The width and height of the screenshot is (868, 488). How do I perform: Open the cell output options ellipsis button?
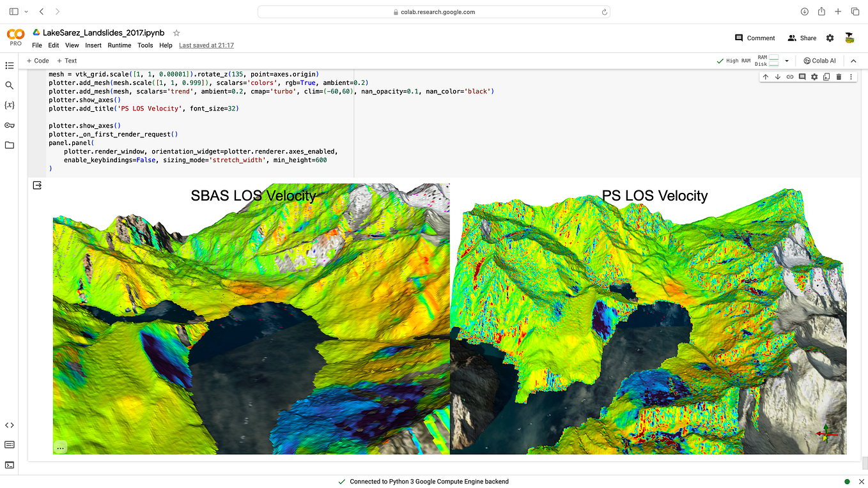pyautogui.click(x=60, y=447)
